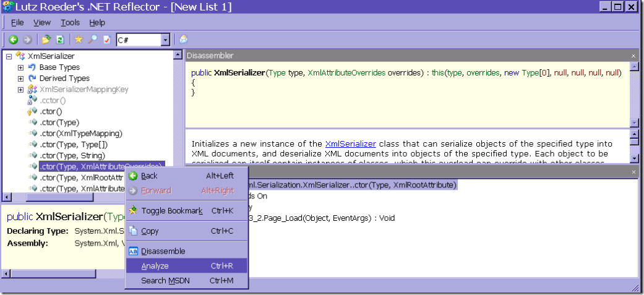Click the Search magnifier icon in toolbar
The height and width of the screenshot is (295, 644).
[x=93, y=40]
